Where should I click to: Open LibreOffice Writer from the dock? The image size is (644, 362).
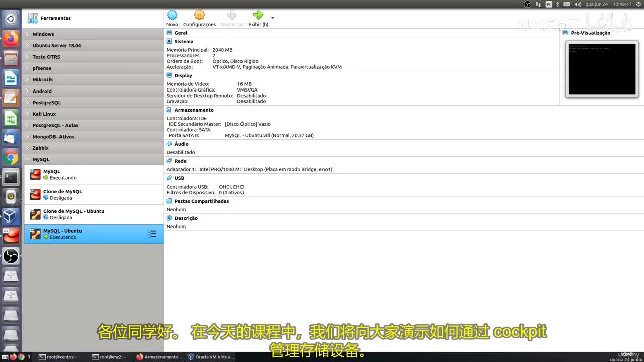click(11, 78)
